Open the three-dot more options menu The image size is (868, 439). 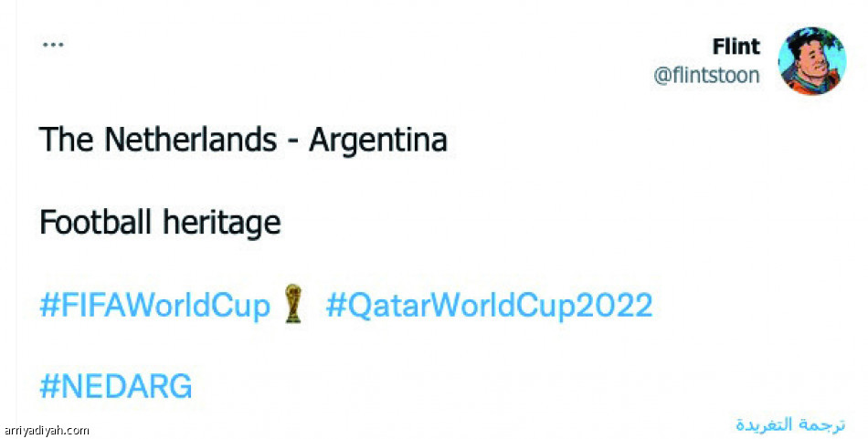click(53, 44)
